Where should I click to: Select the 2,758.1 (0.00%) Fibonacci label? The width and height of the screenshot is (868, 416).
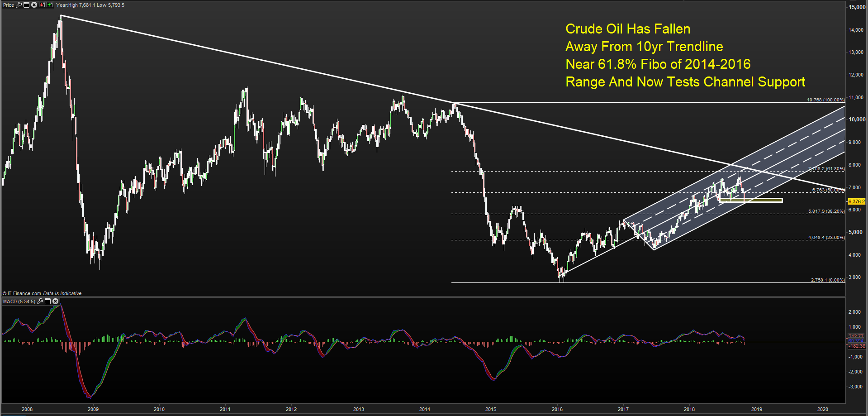click(828, 280)
